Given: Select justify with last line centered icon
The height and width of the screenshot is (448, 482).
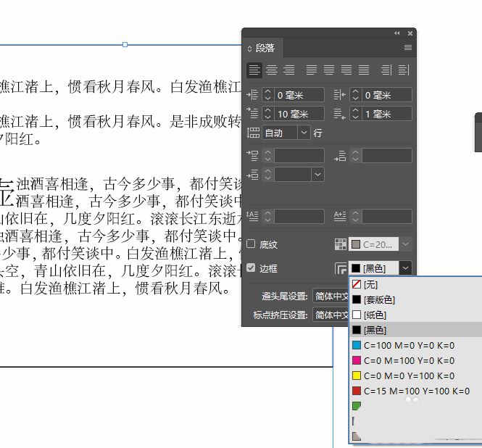Looking at the screenshot, I should tap(329, 70).
